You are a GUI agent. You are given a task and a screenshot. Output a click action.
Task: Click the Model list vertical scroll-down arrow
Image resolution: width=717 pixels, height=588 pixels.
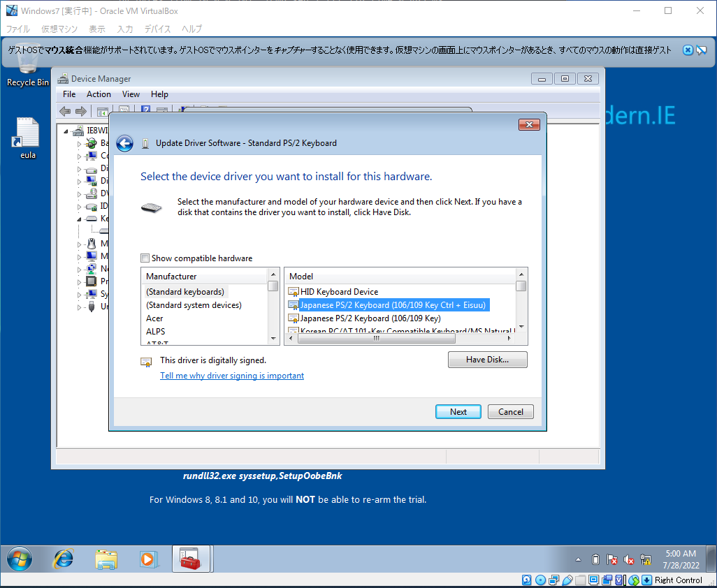(521, 328)
